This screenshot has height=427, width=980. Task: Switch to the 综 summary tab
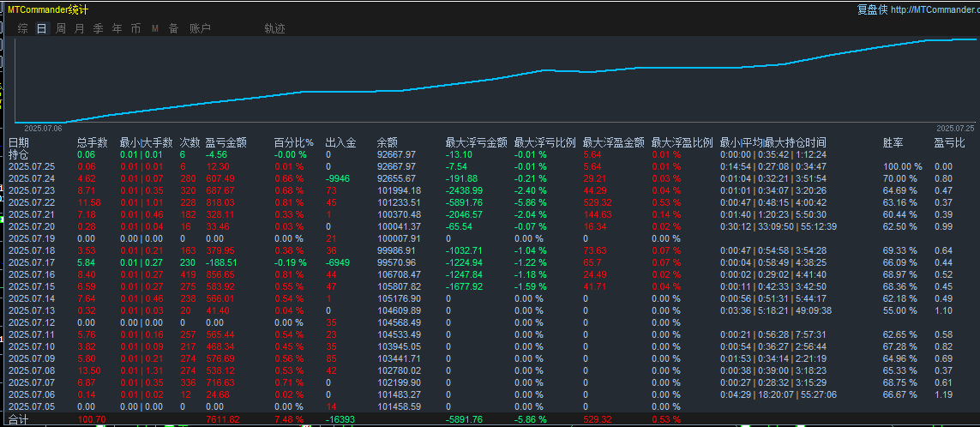(x=23, y=28)
